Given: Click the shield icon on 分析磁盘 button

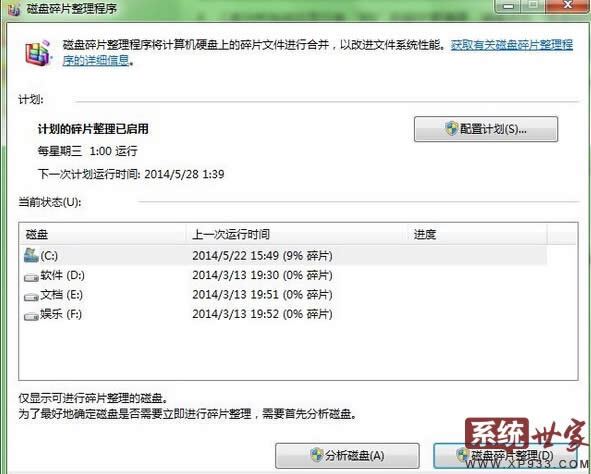Looking at the screenshot, I should click(x=317, y=455).
